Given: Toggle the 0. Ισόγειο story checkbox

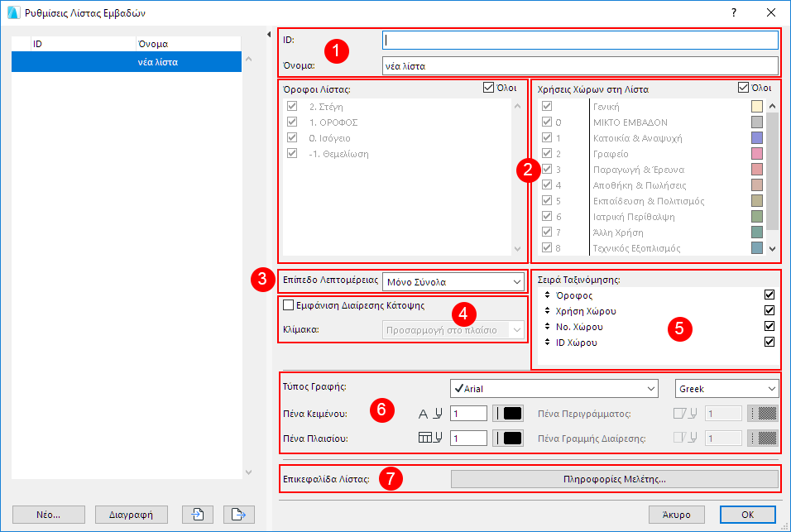Looking at the screenshot, I should tap(292, 137).
